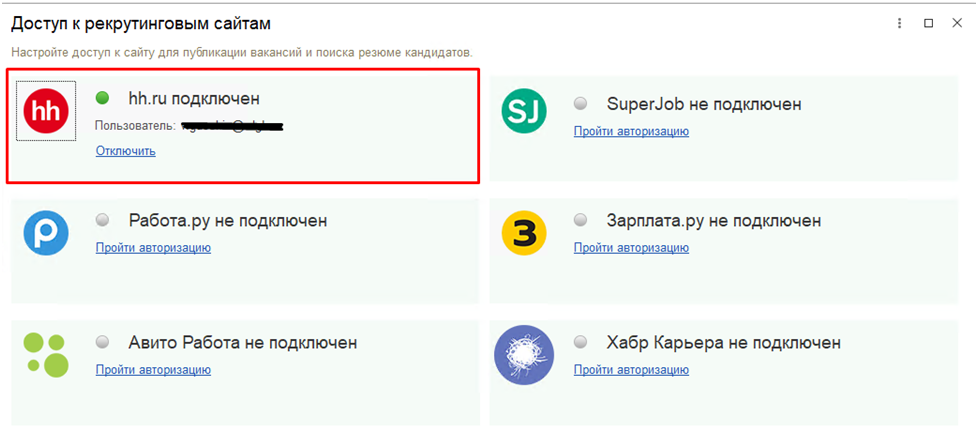Screen dimensions: 978x435
Task: Click the 'Настройте доступ к сайту' description text
Action: pyautogui.click(x=242, y=51)
